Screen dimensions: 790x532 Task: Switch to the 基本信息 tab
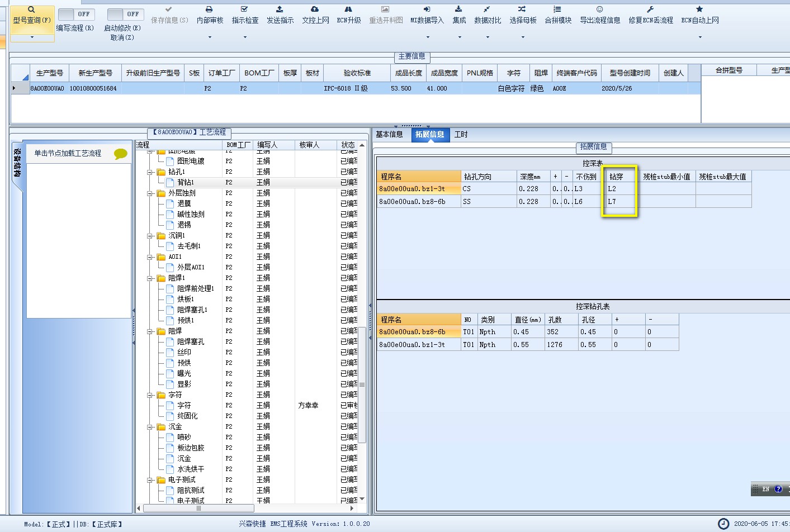[389, 135]
